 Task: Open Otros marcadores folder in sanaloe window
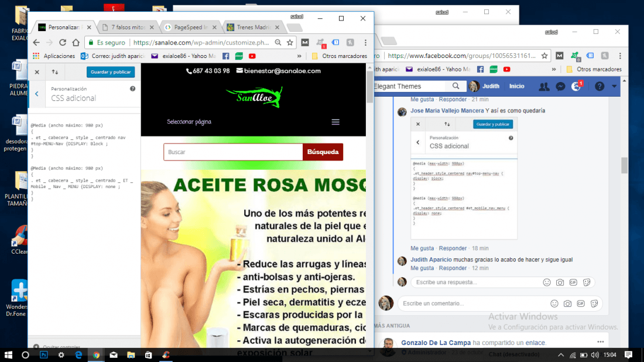(x=339, y=56)
